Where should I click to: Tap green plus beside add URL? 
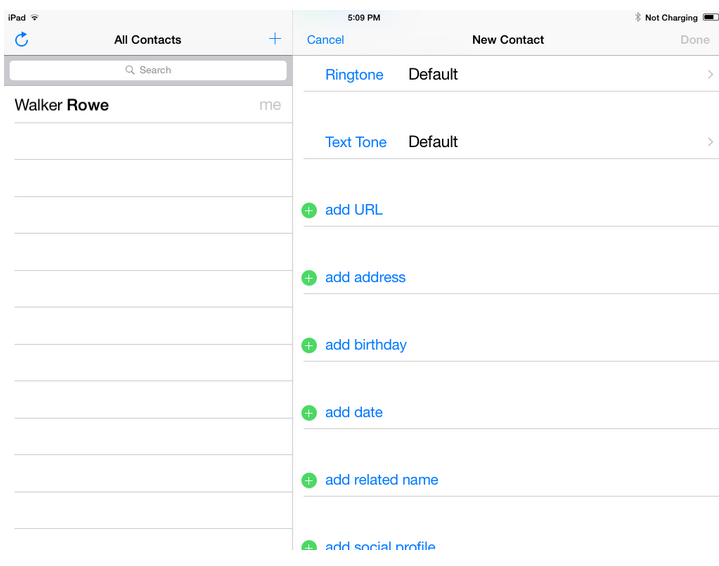pyautogui.click(x=309, y=211)
